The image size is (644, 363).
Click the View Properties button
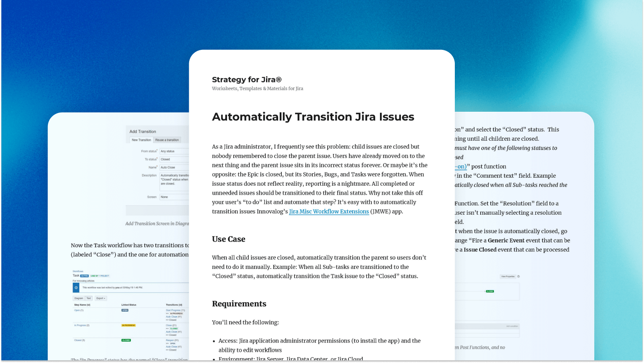[508, 277]
